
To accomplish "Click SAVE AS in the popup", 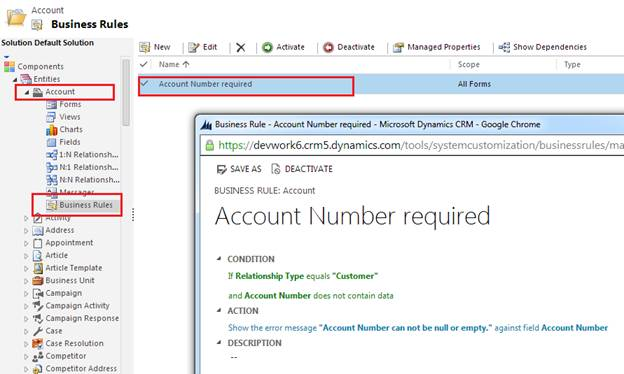I will pos(246,169).
